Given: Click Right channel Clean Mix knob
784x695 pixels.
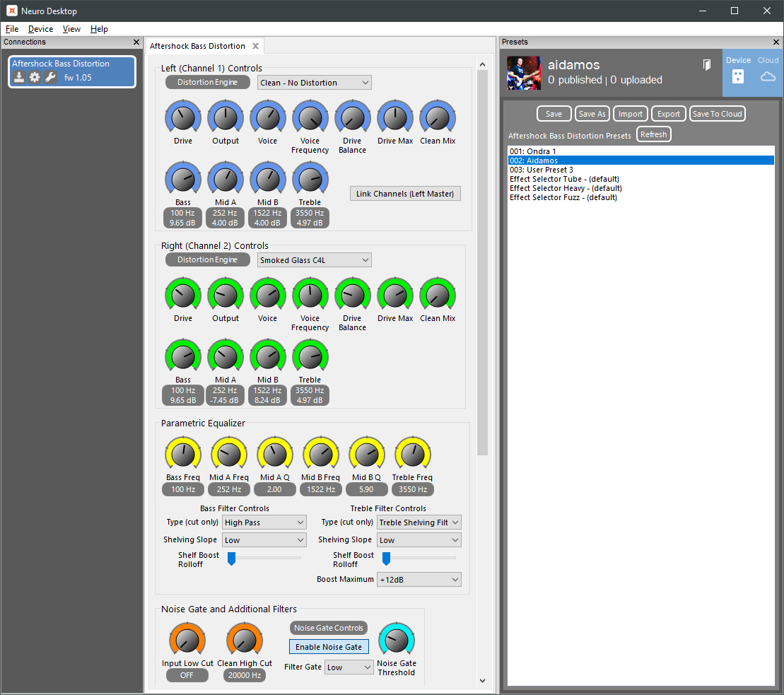Looking at the screenshot, I should [438, 296].
